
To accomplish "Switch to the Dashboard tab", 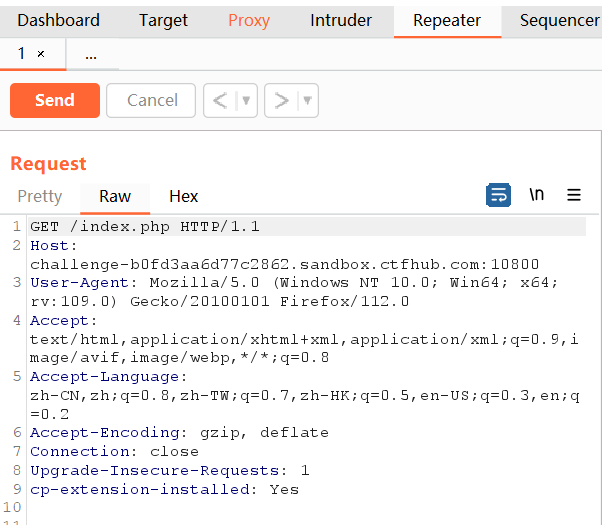I will 59,20.
